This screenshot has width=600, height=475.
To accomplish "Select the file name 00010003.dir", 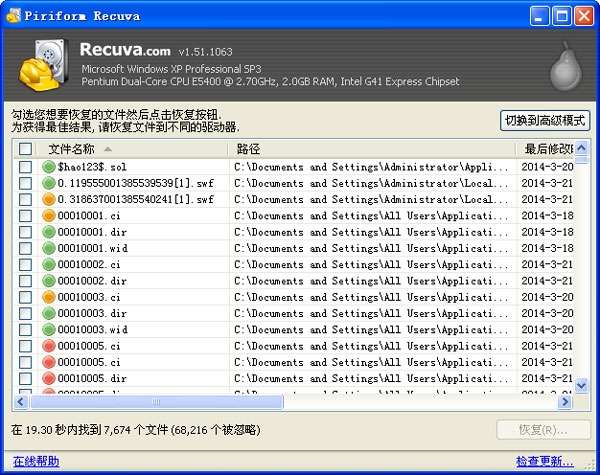I will (x=92, y=313).
